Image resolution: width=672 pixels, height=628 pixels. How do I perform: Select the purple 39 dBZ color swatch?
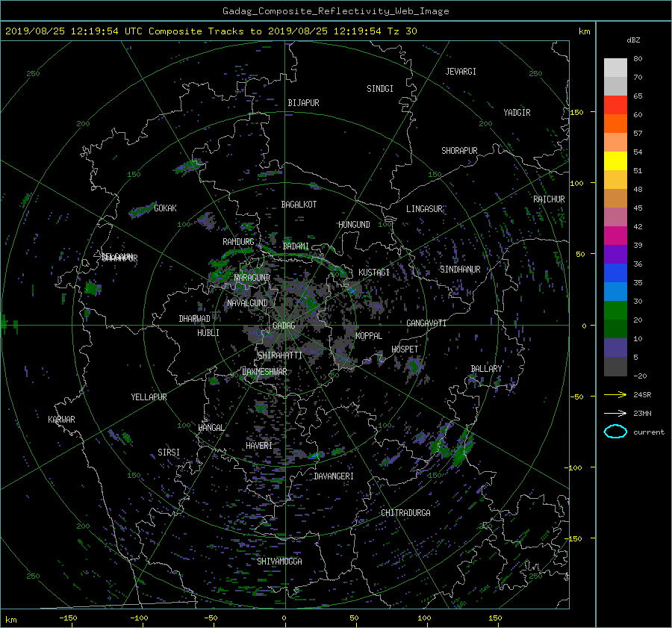tap(615, 255)
